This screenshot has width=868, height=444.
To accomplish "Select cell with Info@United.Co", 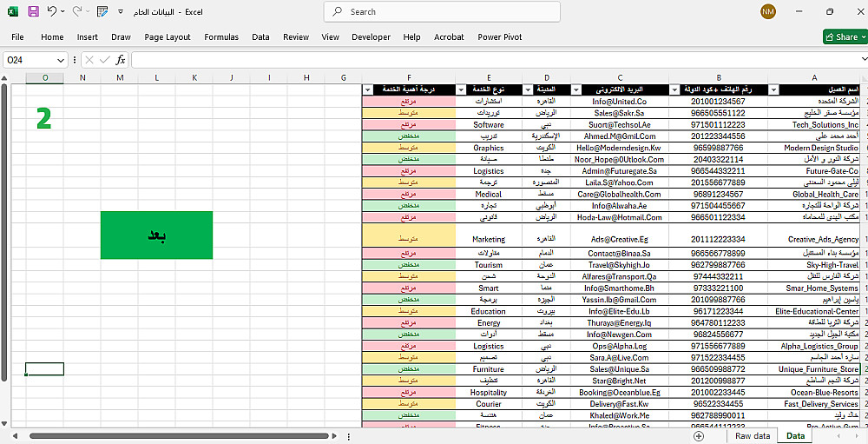I will (x=620, y=102).
